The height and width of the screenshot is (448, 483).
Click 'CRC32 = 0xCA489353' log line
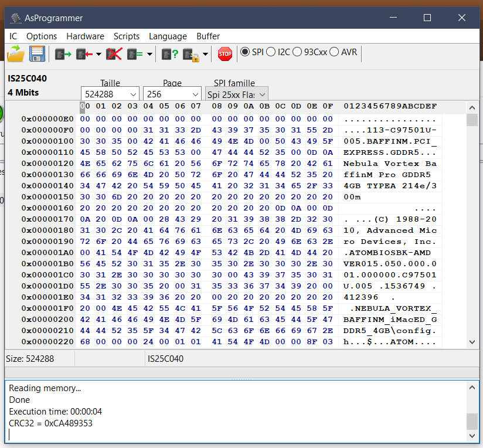click(51, 423)
